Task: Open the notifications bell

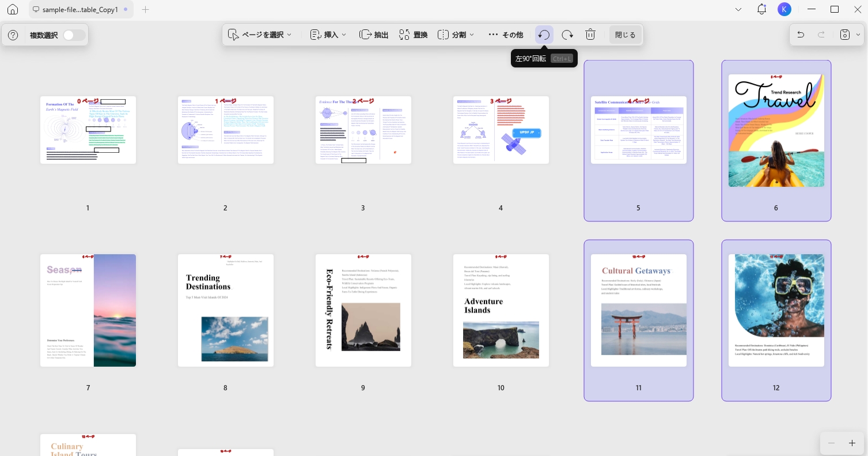Action: [x=762, y=9]
